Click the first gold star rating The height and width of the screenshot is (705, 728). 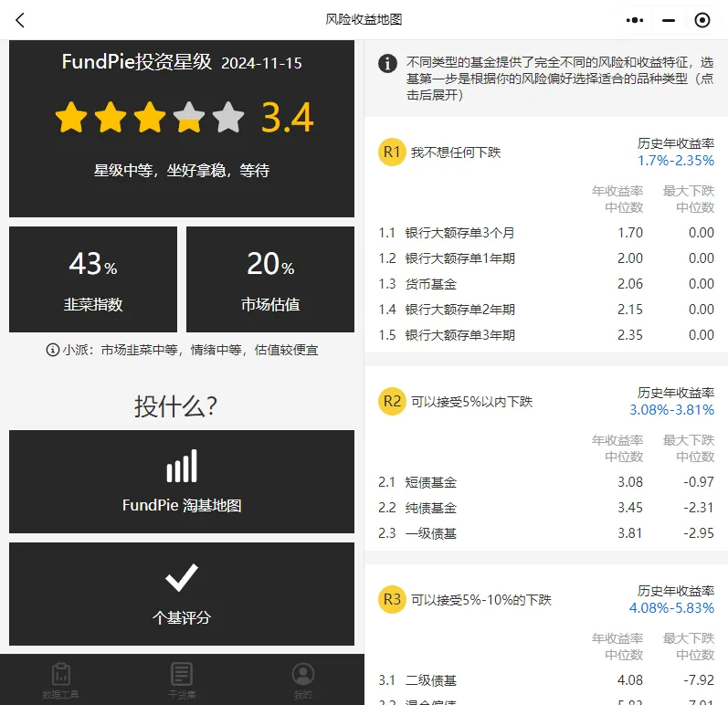click(x=71, y=118)
